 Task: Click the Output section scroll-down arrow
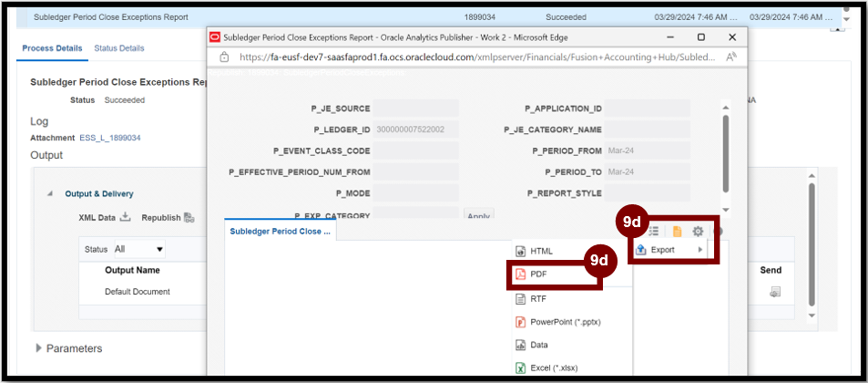click(x=812, y=315)
